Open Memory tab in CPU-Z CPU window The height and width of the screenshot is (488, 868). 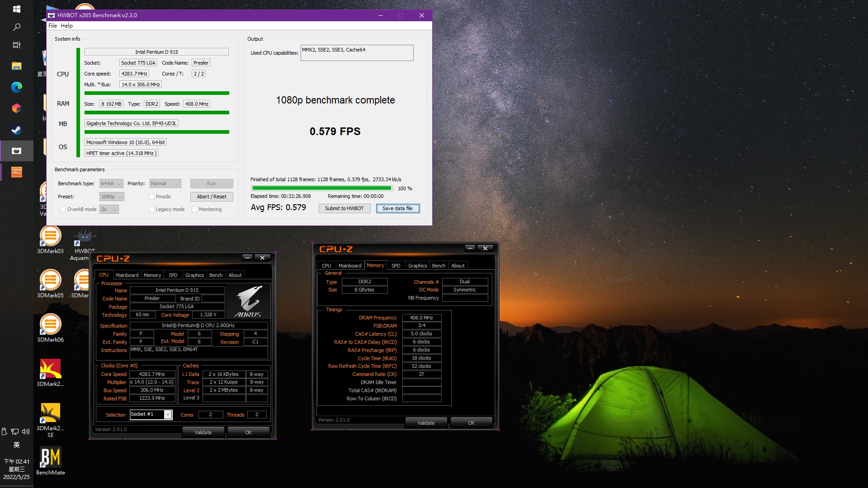coord(152,275)
